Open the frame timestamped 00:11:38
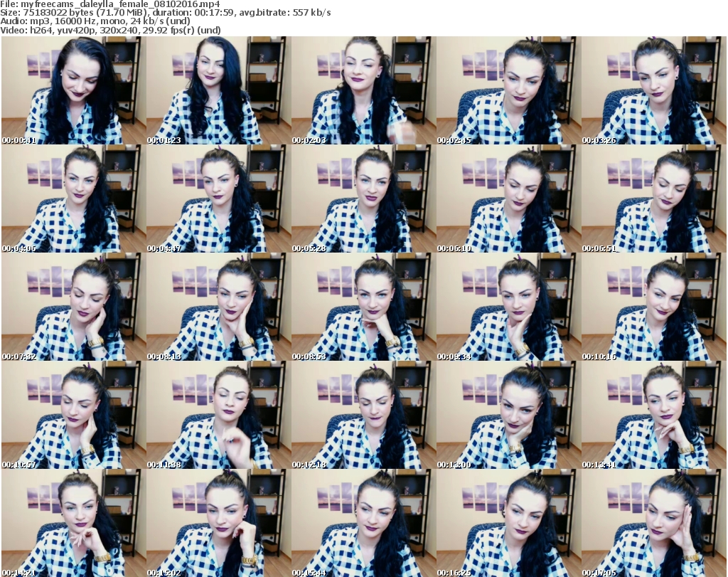 click(217, 415)
